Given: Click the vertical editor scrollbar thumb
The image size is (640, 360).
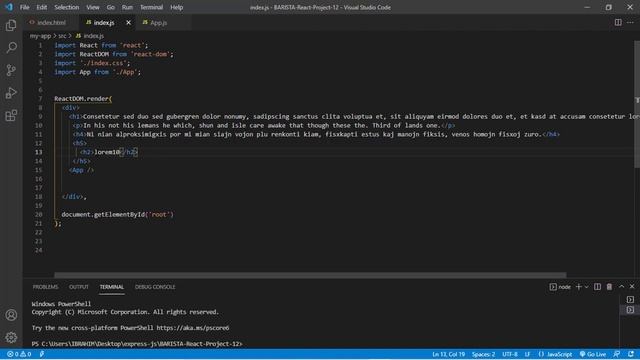Looking at the screenshot, I should pyautogui.click(x=637, y=104).
